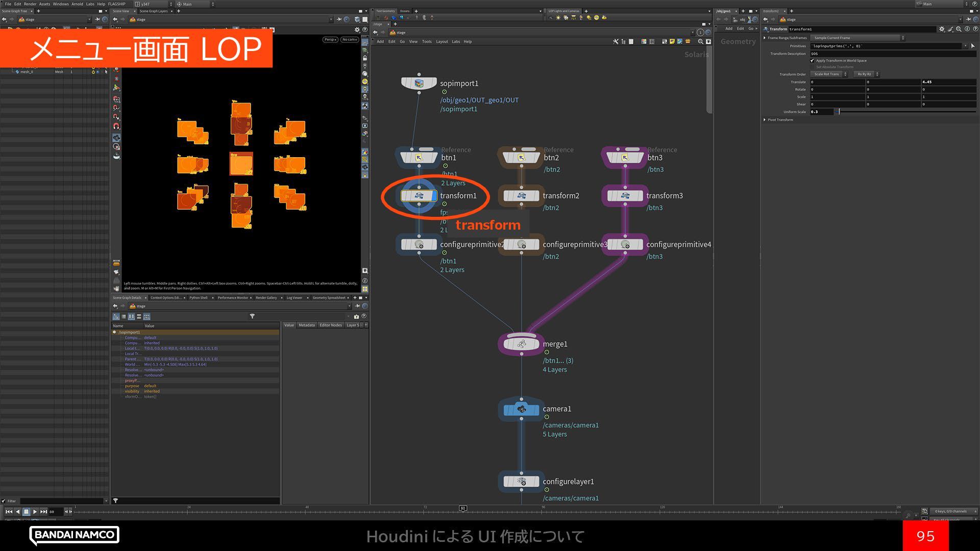Click the sopimport1 node icon
Image resolution: width=980 pixels, height=551 pixels.
click(x=419, y=83)
